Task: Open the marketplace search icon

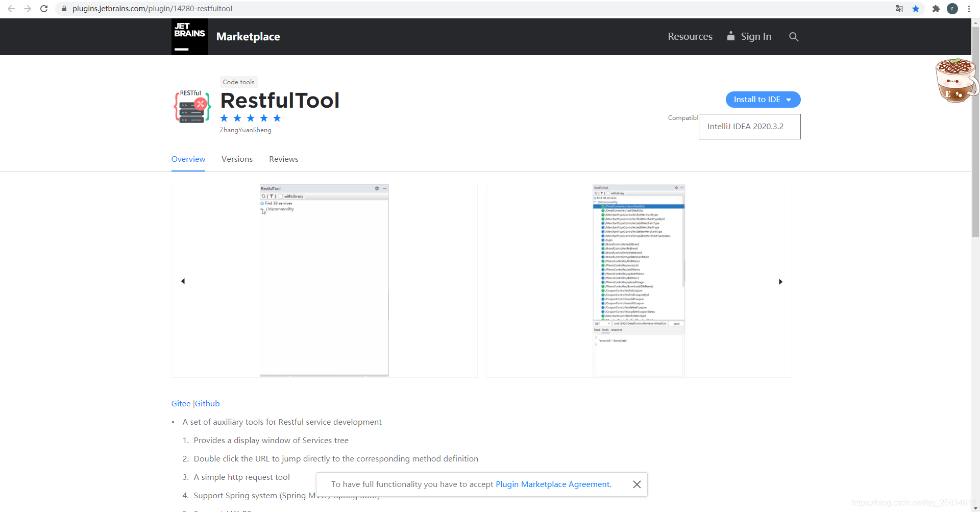Action: click(x=794, y=37)
